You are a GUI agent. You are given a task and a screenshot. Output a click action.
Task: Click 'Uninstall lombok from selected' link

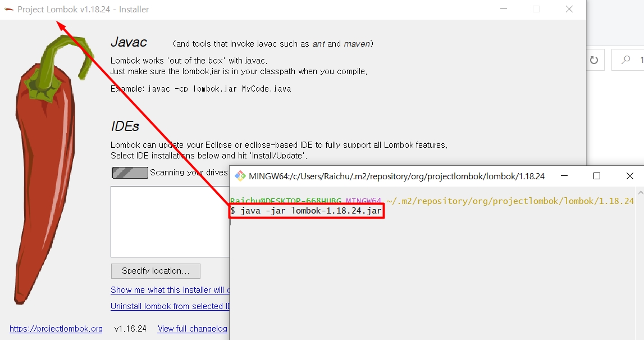(170, 306)
